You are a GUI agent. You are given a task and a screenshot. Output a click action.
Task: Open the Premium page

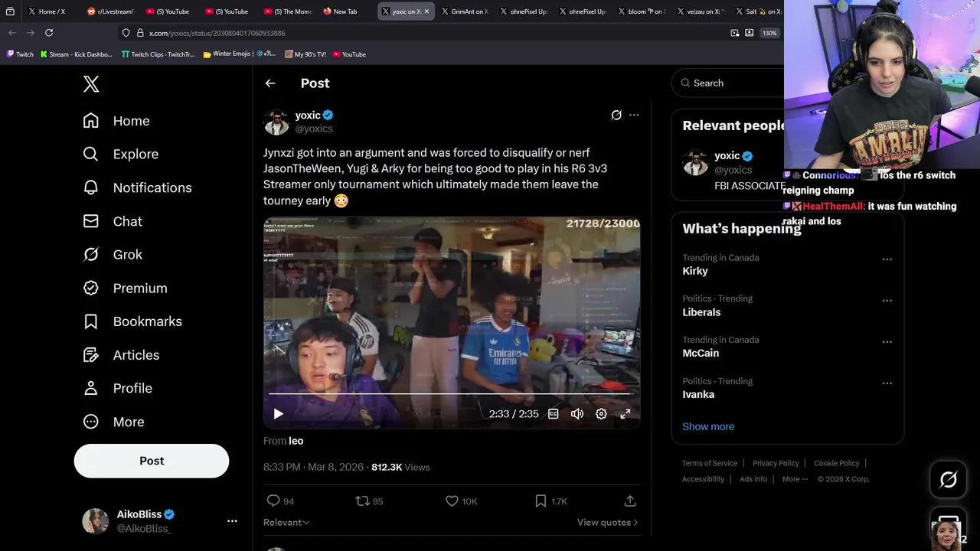click(x=125, y=289)
